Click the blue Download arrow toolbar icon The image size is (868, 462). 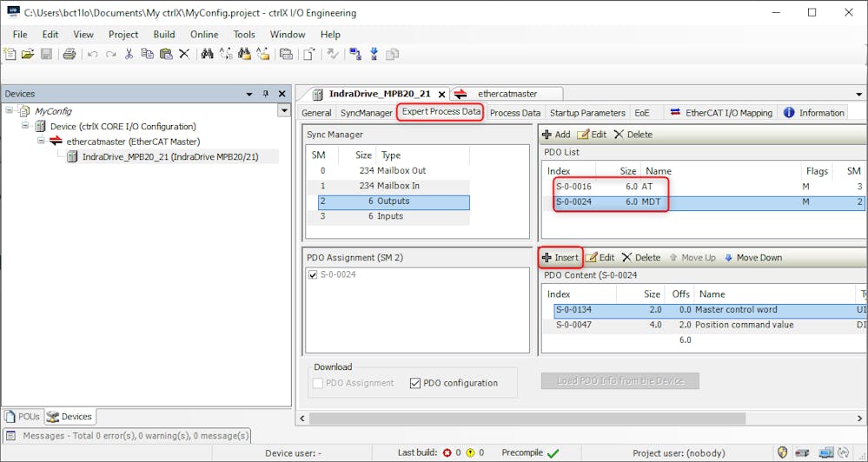pyautogui.click(x=374, y=54)
